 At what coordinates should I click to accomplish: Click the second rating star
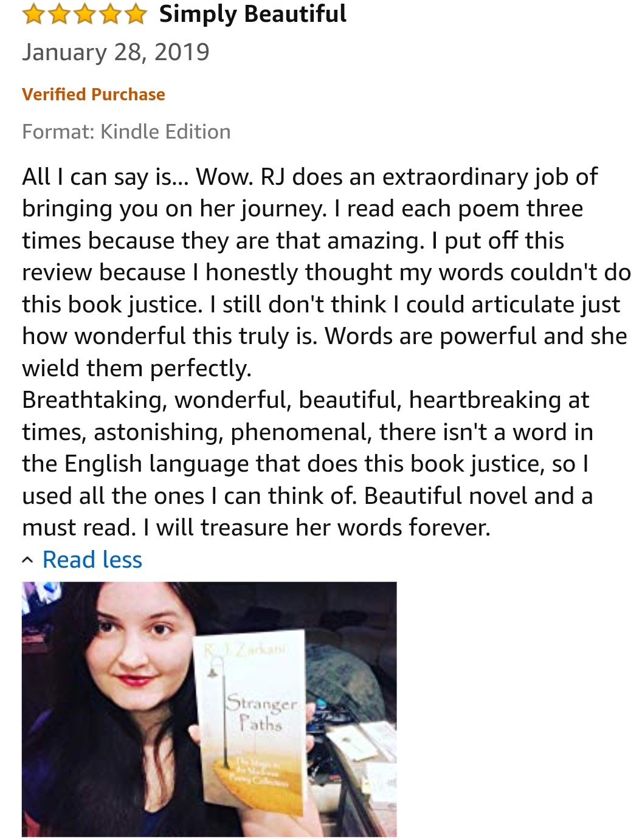[x=59, y=14]
